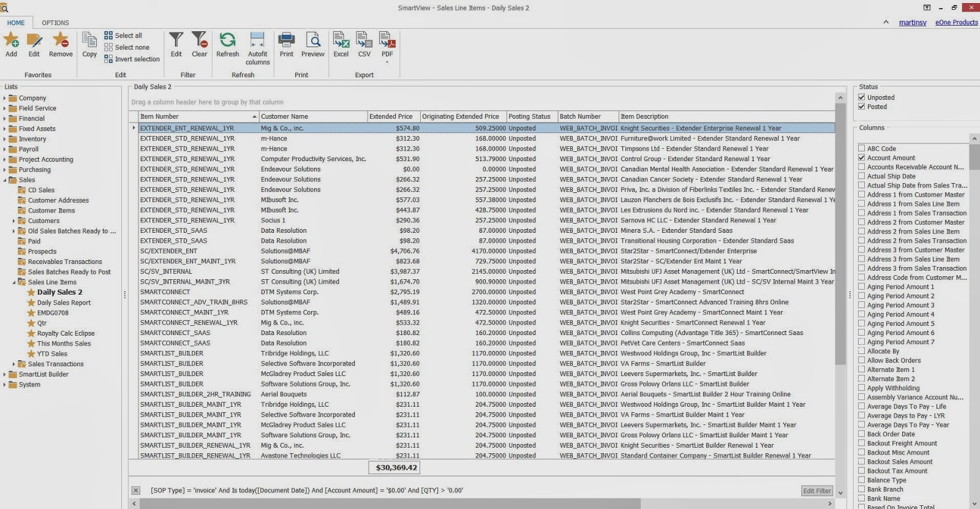Sort by the Customer Name column header
Viewport: 980px width, 509px height.
(x=312, y=116)
